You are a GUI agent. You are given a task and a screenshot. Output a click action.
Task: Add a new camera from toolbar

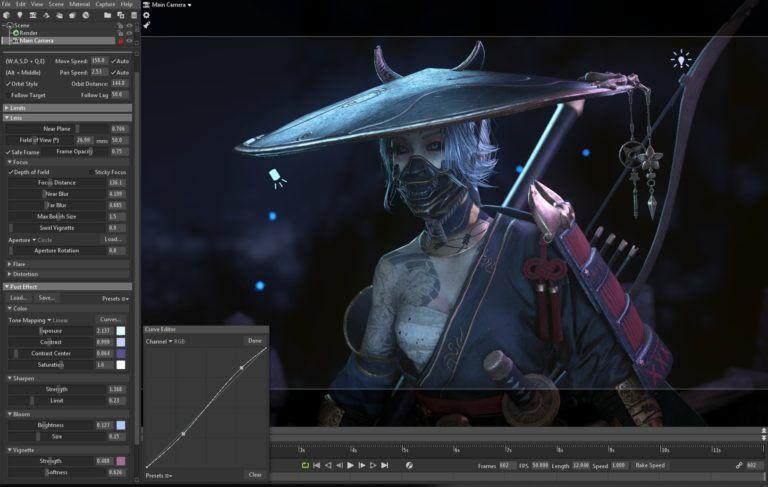[x=33, y=15]
